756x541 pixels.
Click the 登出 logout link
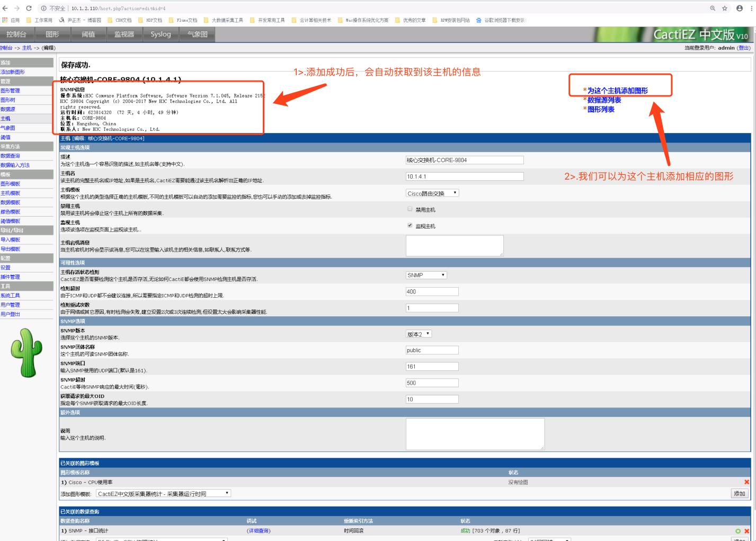[744, 48]
